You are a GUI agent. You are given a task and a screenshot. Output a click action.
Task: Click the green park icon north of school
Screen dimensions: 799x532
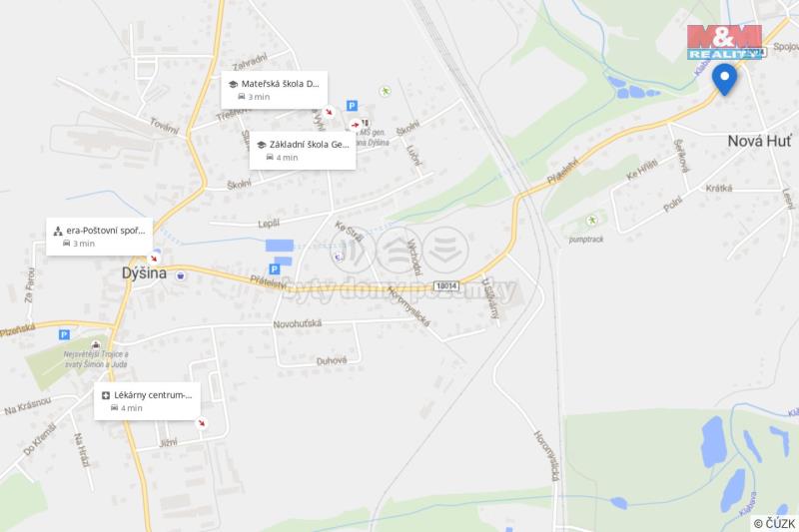tap(385, 91)
